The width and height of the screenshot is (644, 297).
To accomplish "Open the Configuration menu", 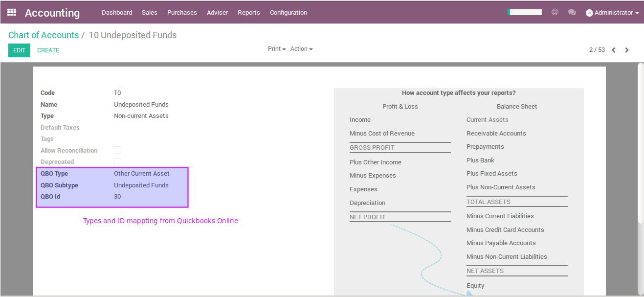I will click(x=289, y=12).
